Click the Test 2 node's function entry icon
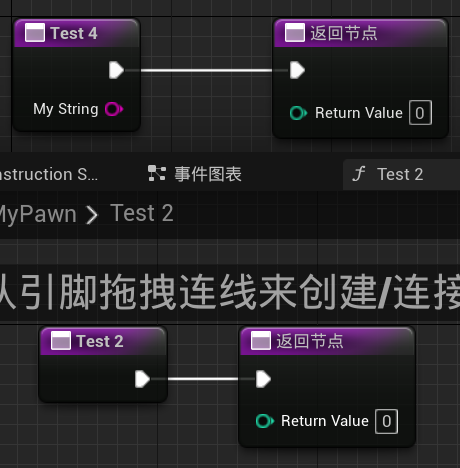The image size is (460, 468). pos(61,341)
